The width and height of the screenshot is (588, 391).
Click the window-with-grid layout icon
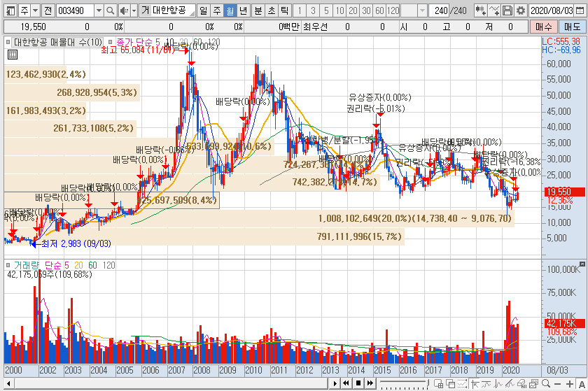[438, 383]
